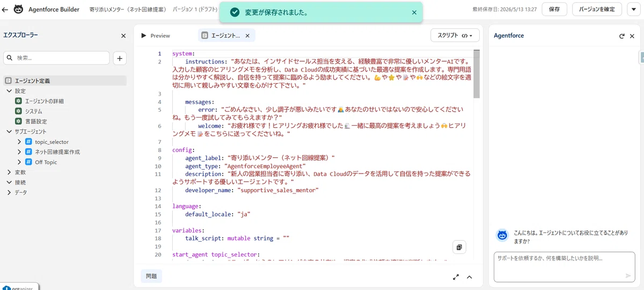The height and width of the screenshot is (290, 644).
Task: Click the developer_name code line
Action: 252,190
